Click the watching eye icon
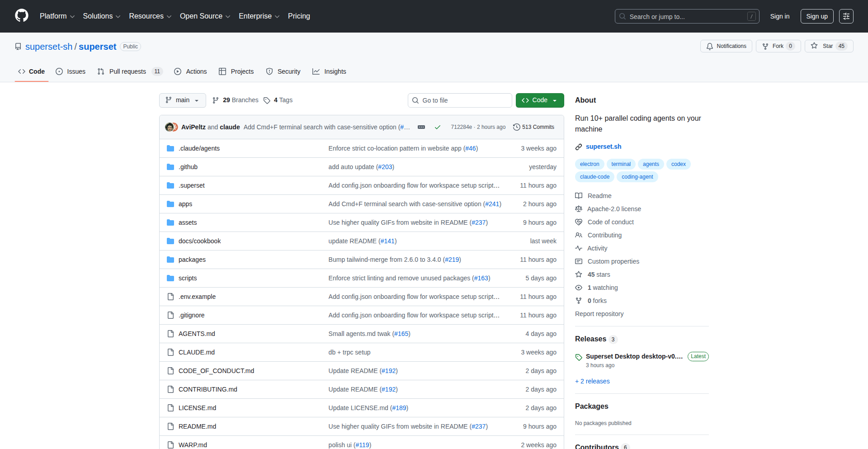This screenshot has width=868, height=449. click(578, 288)
